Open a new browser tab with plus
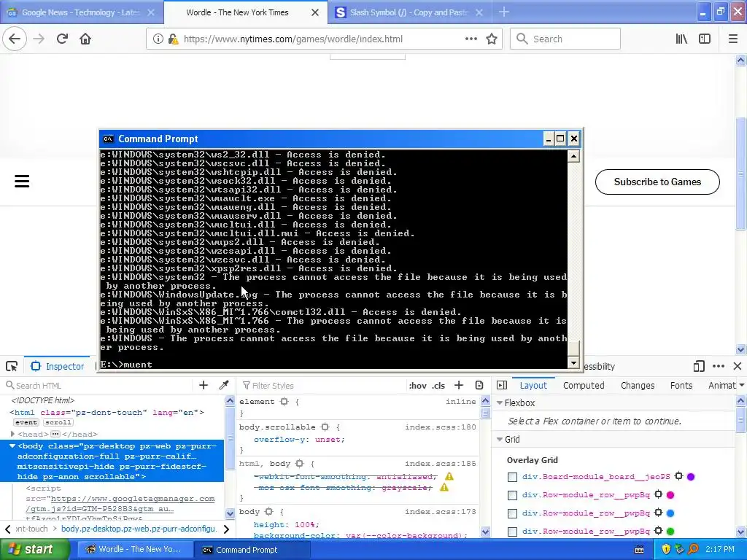Viewport: 747px width, 560px height. (504, 12)
